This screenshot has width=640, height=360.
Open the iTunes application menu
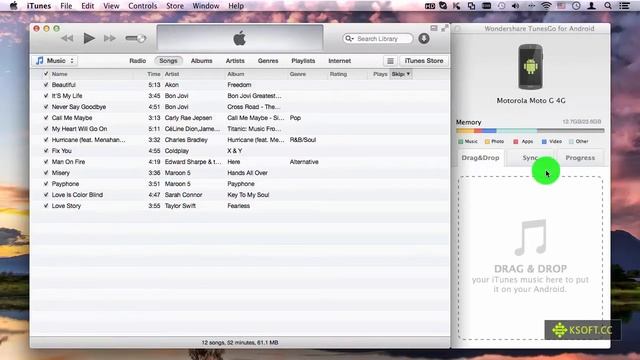[39, 6]
